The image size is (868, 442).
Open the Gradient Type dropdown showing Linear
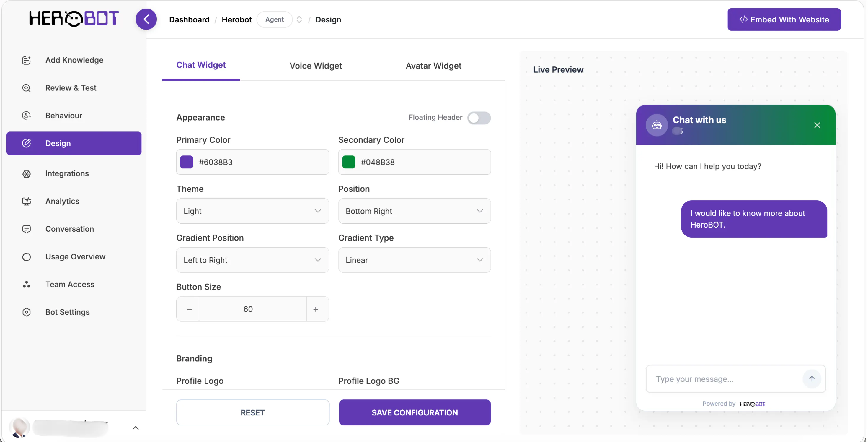point(415,260)
